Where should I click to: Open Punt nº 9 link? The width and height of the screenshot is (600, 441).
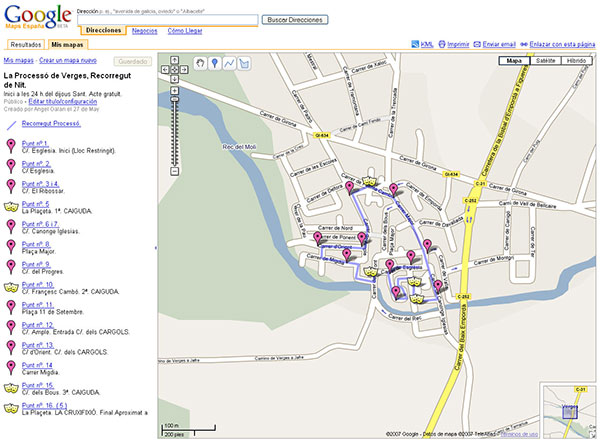36,264
